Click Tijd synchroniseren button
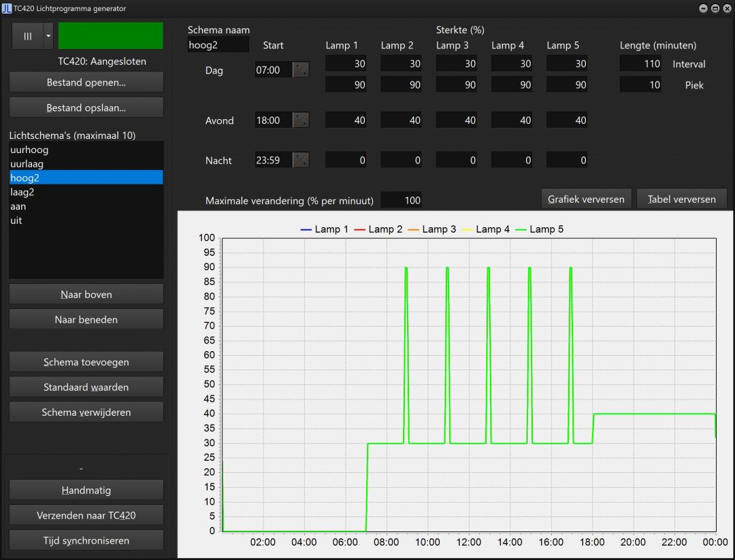The image size is (735, 560). [86, 540]
